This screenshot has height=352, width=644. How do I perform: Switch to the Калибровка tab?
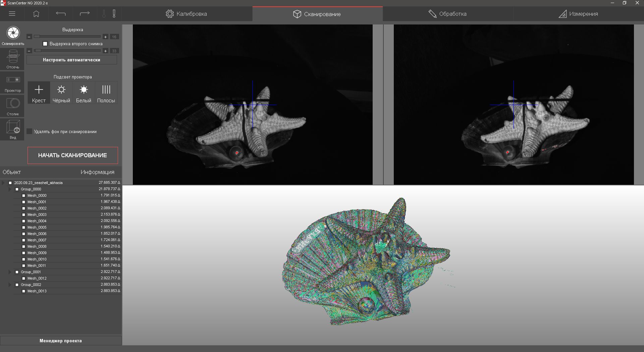(x=186, y=14)
